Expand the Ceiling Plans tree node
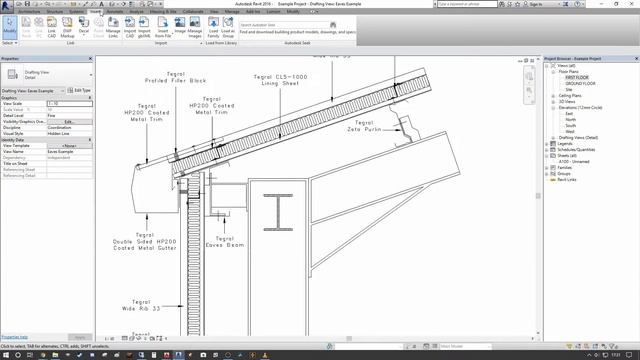The width and height of the screenshot is (640, 360). pyautogui.click(x=553, y=96)
